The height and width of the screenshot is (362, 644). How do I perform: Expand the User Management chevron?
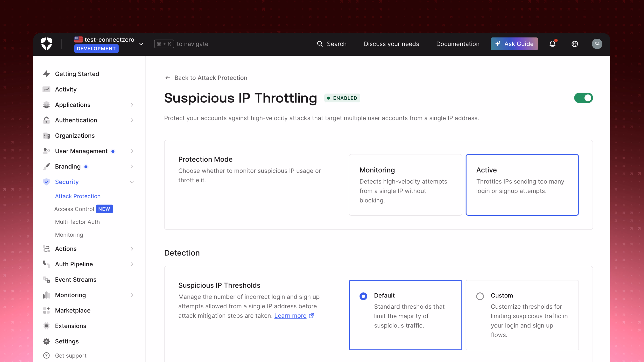(132, 151)
